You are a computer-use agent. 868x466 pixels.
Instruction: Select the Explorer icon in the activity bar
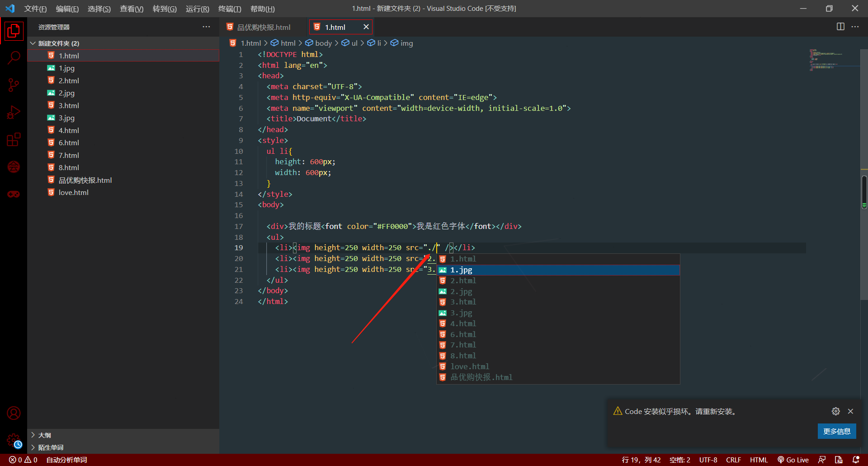point(14,31)
